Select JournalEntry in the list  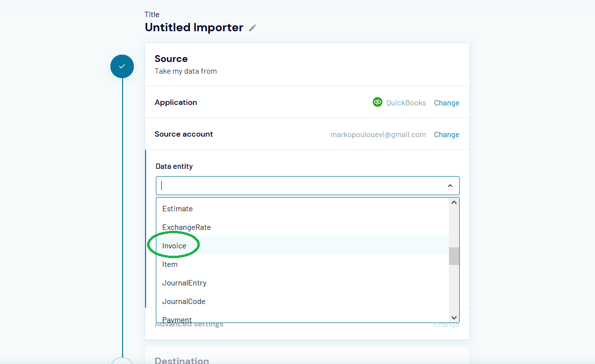click(184, 283)
